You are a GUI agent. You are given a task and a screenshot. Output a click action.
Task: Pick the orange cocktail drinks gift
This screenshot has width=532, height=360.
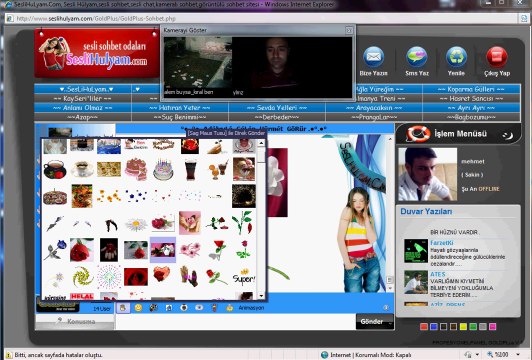tap(218, 169)
